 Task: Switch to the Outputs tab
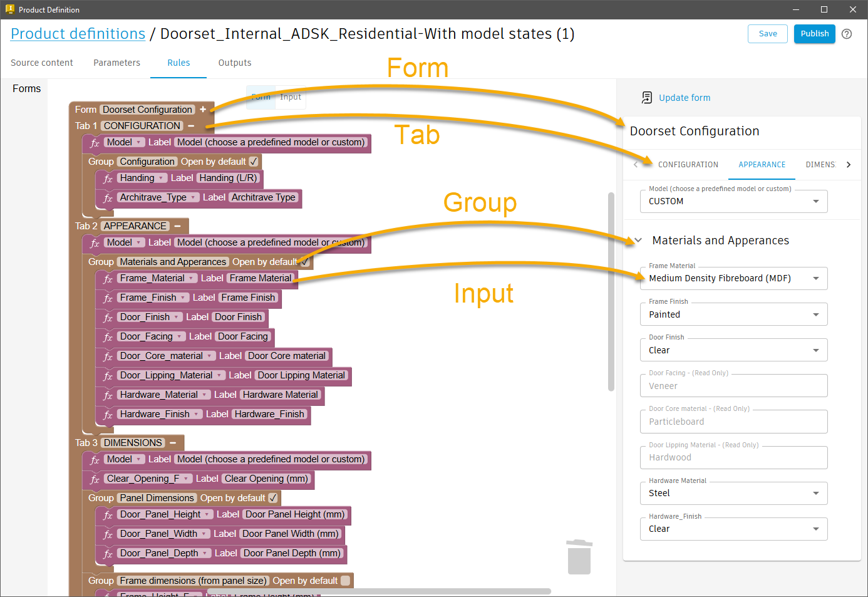click(x=235, y=63)
